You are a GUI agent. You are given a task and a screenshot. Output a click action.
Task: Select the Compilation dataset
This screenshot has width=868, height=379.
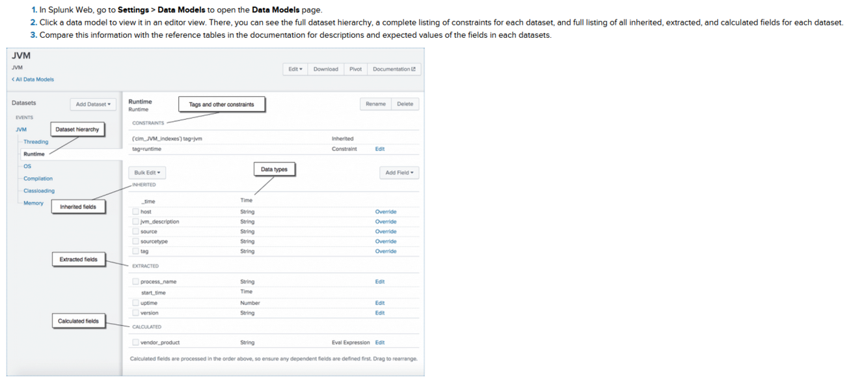pos(38,178)
